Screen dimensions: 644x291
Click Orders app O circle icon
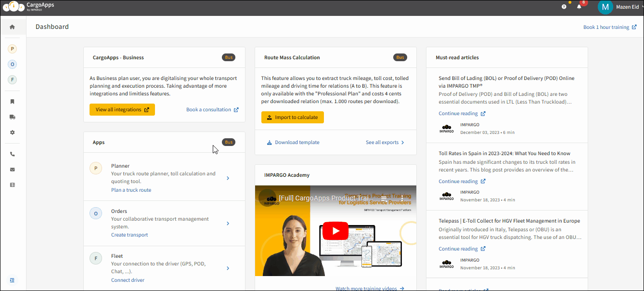click(x=96, y=213)
